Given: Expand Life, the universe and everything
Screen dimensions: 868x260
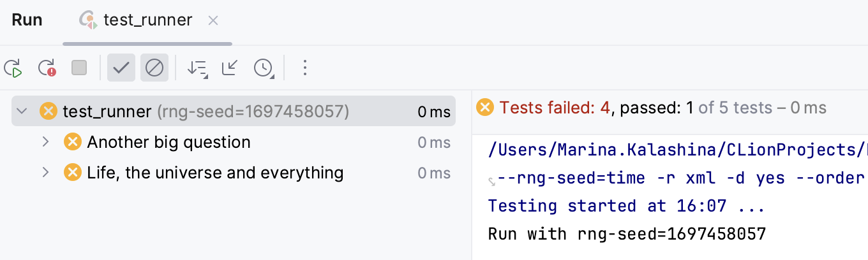Looking at the screenshot, I should click(x=45, y=172).
